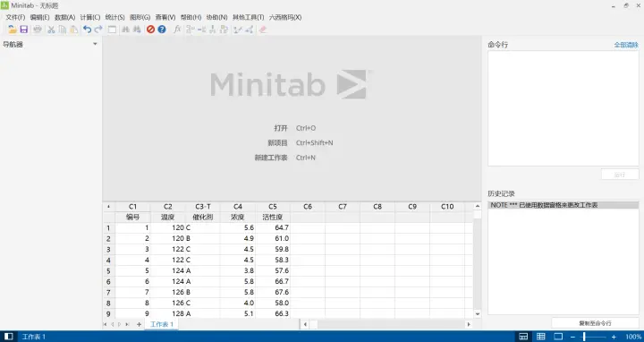Viewport: 644px width, 342px height.
Task: Click the red Cancel icon
Action: pos(151,30)
